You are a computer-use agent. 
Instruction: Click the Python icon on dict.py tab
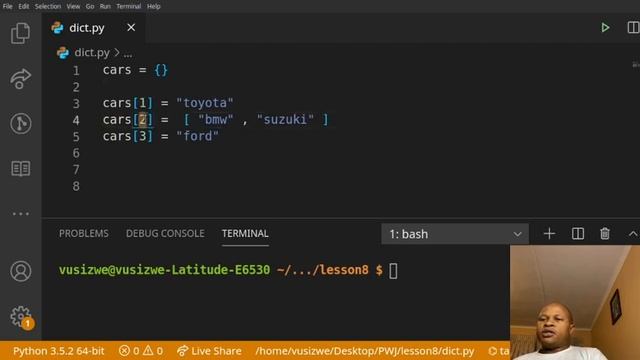pyautogui.click(x=57, y=28)
